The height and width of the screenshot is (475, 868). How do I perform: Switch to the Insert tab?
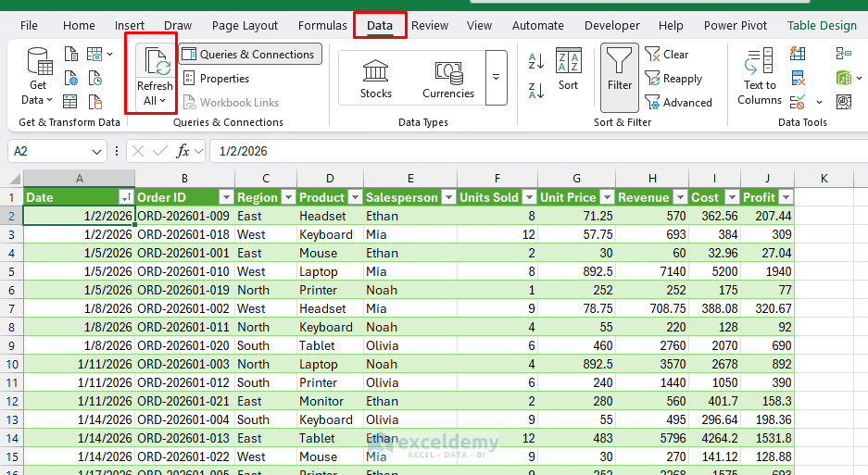click(x=130, y=26)
